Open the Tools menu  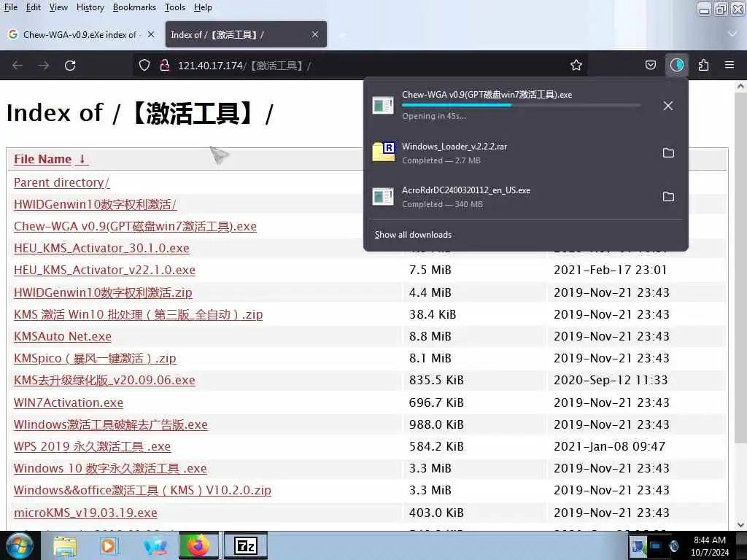point(175,7)
